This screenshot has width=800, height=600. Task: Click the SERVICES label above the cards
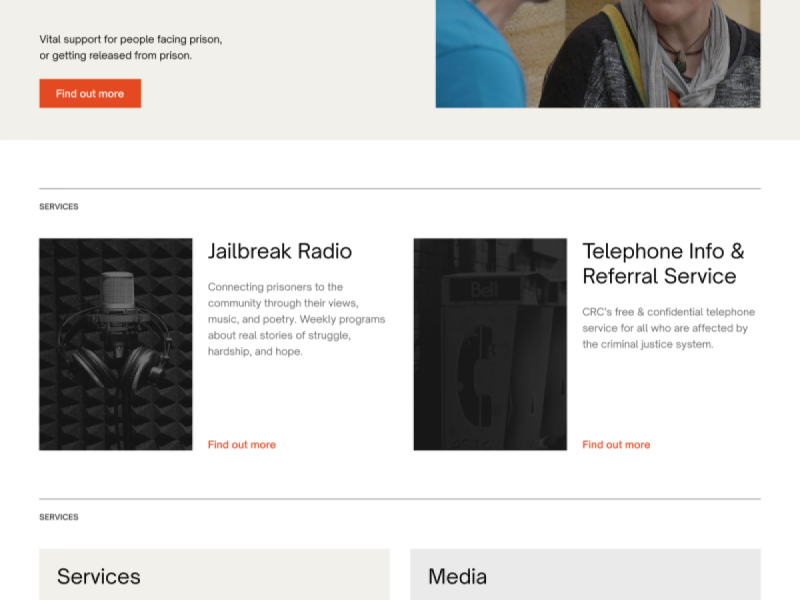[59, 517]
